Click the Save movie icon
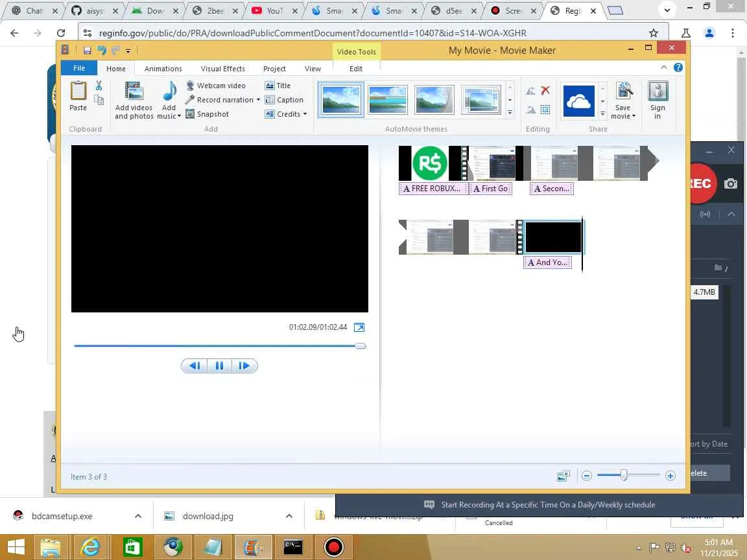Screen dimensions: 747x560 tap(624, 91)
